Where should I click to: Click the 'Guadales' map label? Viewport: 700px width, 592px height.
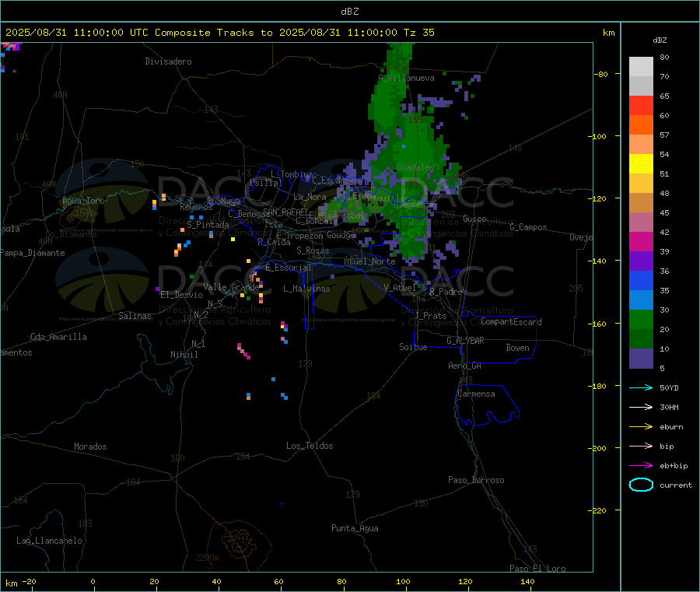coord(415,167)
